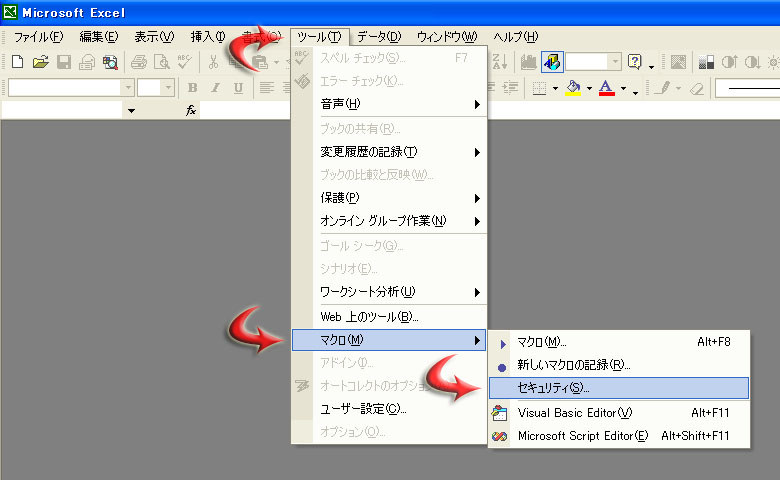Click the Save floppy disk icon
Screen dimensions: 780x480
click(x=64, y=62)
